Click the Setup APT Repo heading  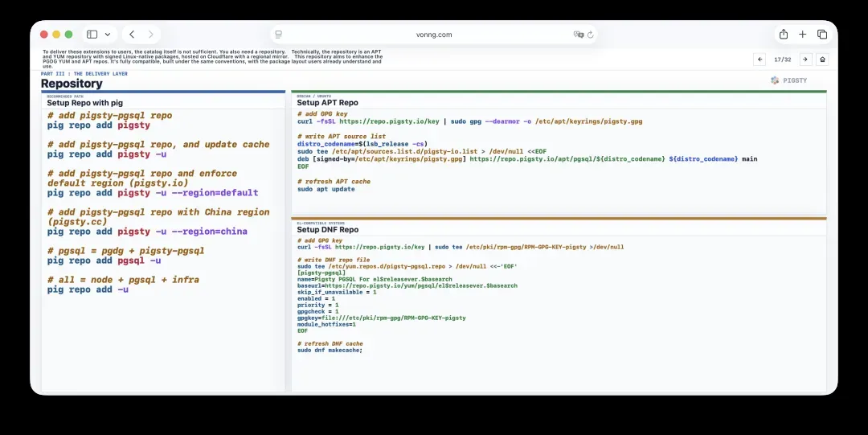[327, 102]
